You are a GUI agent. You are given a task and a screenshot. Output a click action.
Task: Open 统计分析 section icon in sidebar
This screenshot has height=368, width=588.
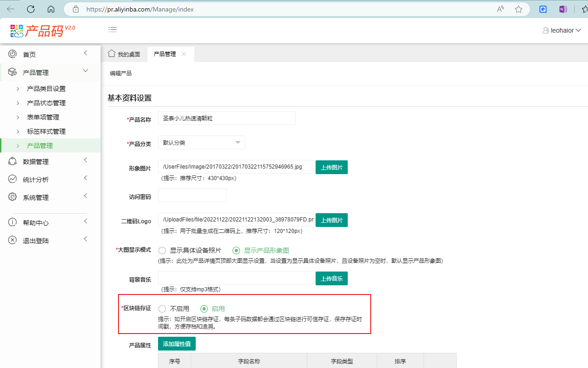point(12,178)
